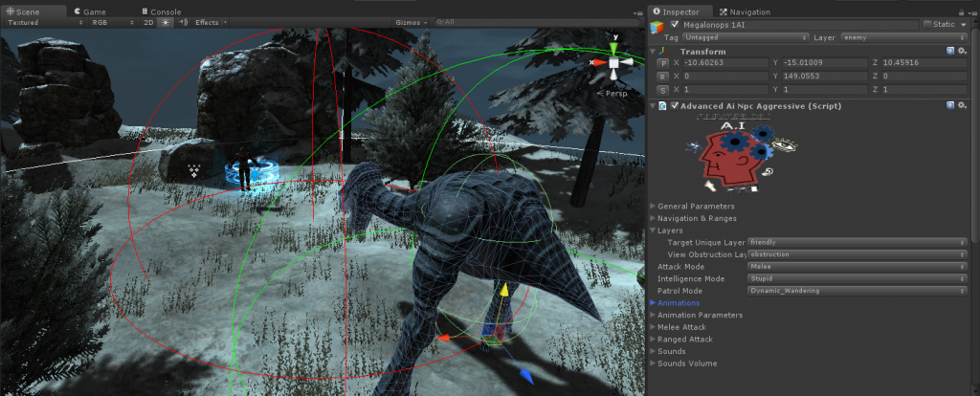
Task: Toggle the 2D view button
Action: tap(148, 22)
